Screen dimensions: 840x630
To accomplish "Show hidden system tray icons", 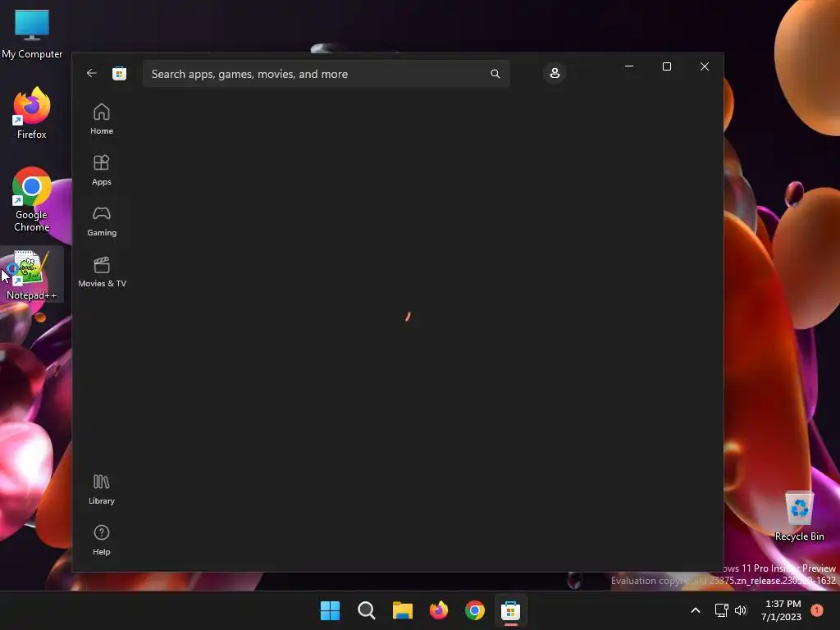I will coord(696,610).
